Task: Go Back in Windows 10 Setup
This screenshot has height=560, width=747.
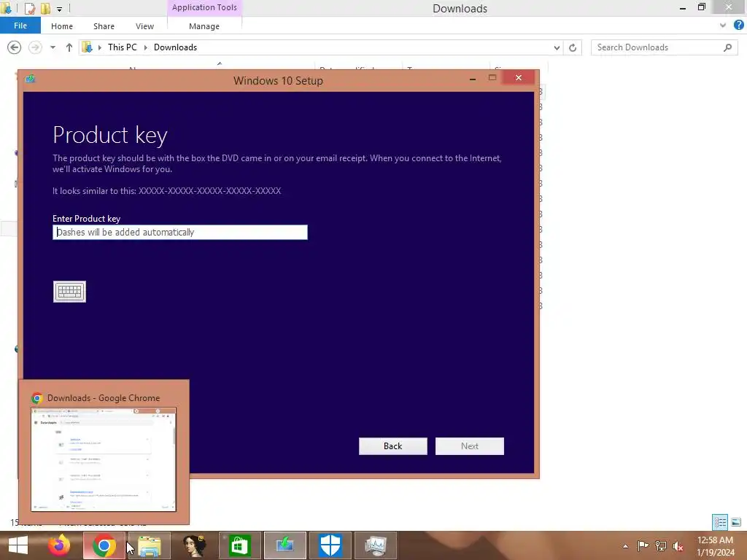Action: [393, 446]
